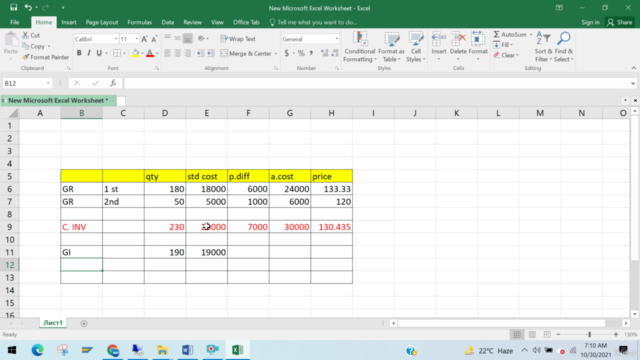
Task: Open the font name Calibri dropdown
Action: pyautogui.click(x=116, y=39)
